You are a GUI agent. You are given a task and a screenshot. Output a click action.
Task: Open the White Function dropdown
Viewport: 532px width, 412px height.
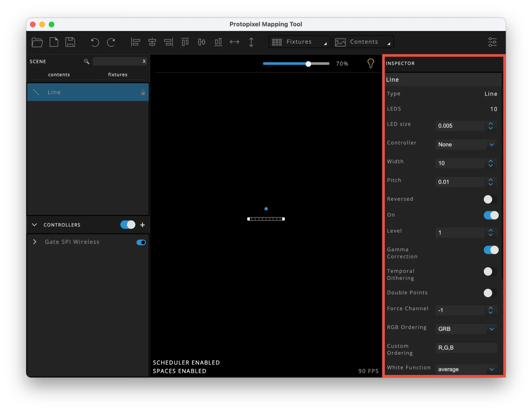pyautogui.click(x=466, y=369)
